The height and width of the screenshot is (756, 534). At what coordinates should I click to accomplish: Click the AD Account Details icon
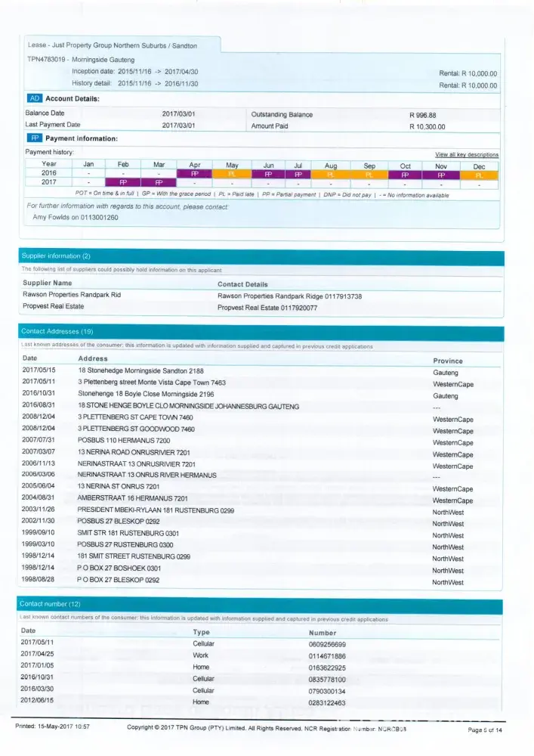34,98
